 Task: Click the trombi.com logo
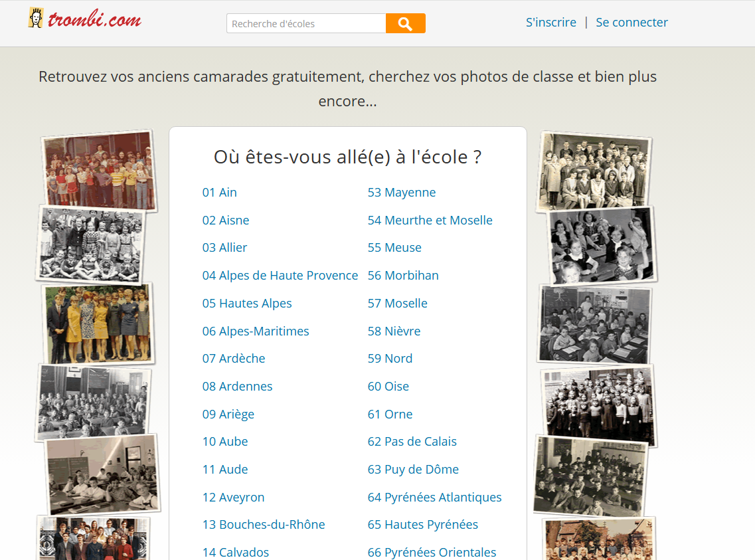pyautogui.click(x=85, y=19)
